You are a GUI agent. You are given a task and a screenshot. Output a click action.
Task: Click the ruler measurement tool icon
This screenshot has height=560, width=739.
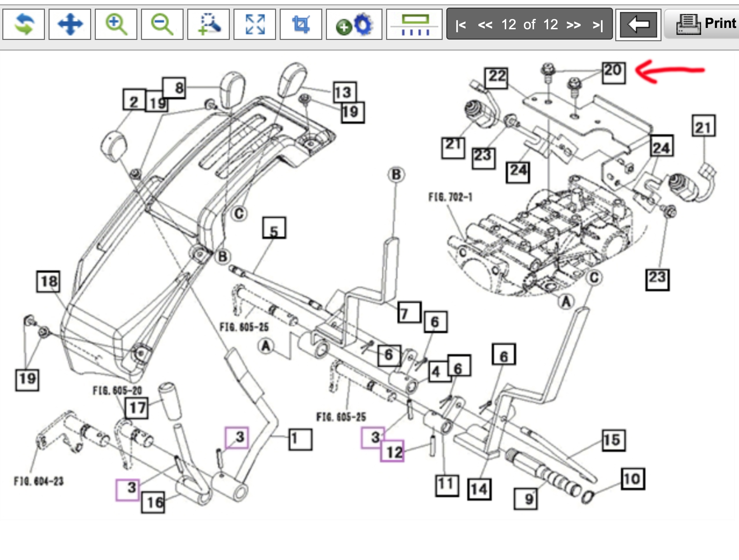[x=414, y=24]
